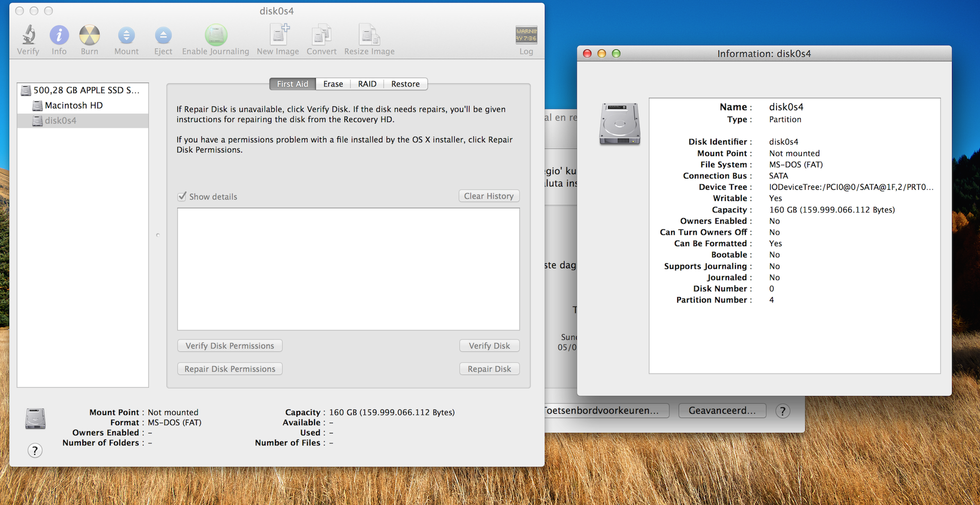The width and height of the screenshot is (980, 505).
Task: Zoom the Information: disk0s4 window
Action: click(616, 53)
